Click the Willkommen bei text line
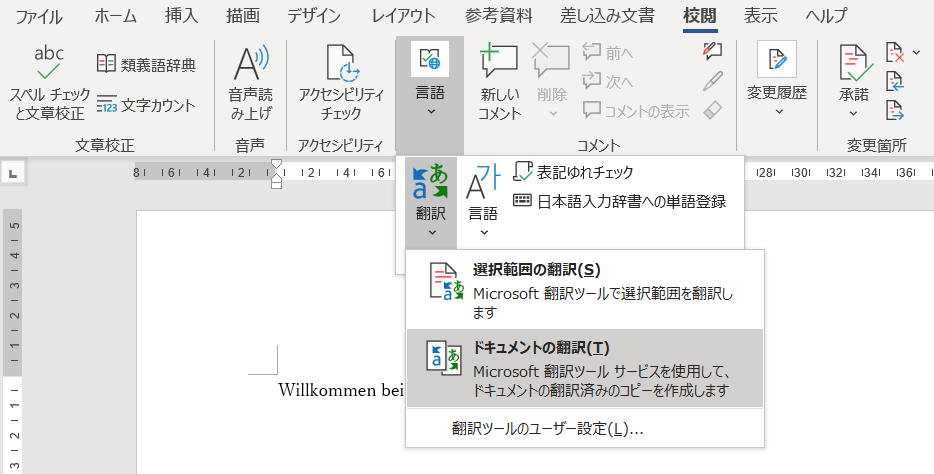 [x=341, y=390]
